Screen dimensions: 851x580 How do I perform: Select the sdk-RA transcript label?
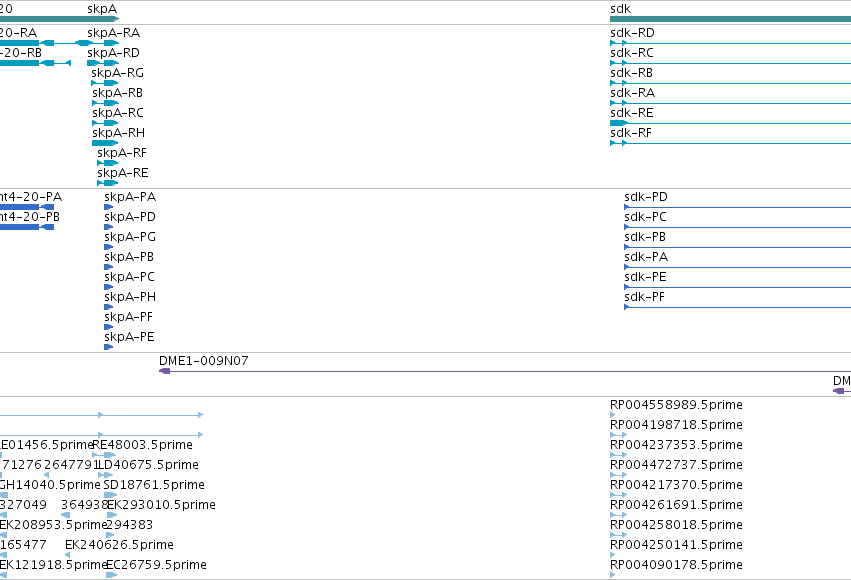click(632, 93)
